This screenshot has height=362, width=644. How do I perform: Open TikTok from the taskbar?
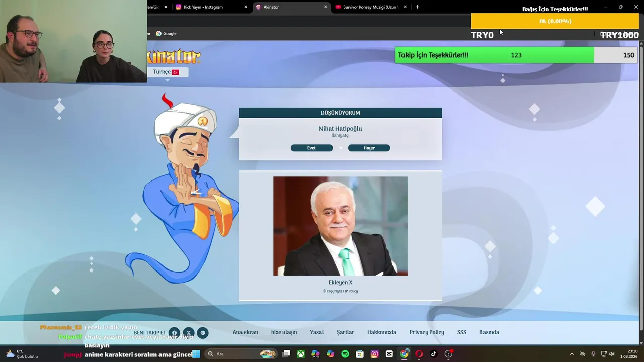(x=433, y=354)
